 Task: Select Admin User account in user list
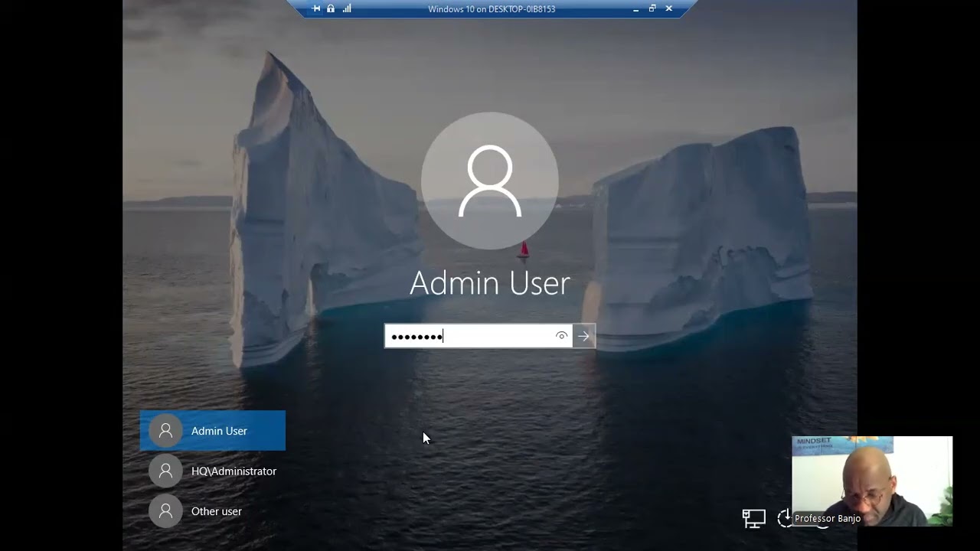[x=213, y=431]
